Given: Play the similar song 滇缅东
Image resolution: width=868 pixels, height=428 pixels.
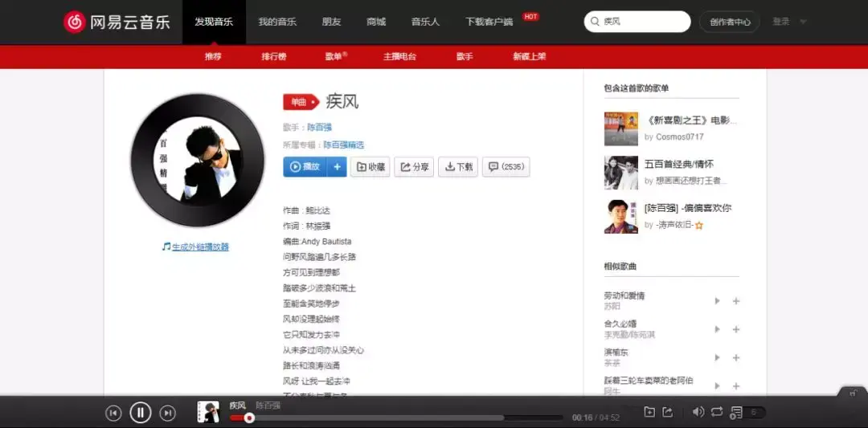Looking at the screenshot, I should tap(718, 358).
